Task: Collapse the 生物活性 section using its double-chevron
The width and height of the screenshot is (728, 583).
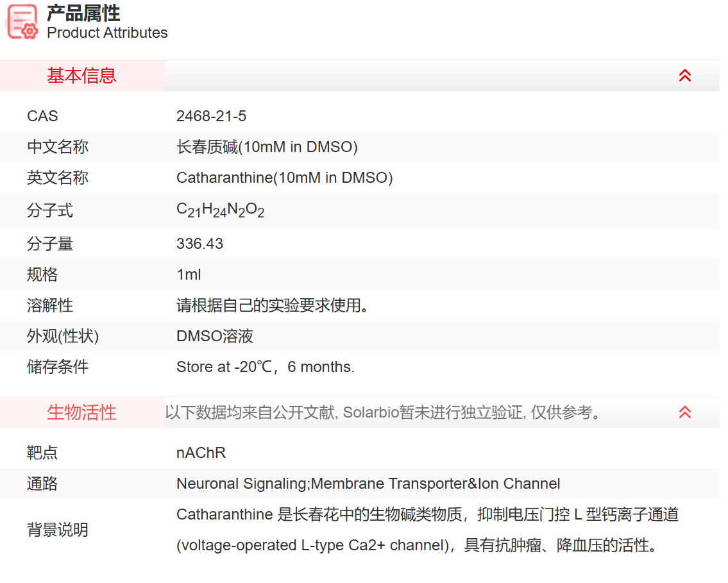Action: coord(684,412)
